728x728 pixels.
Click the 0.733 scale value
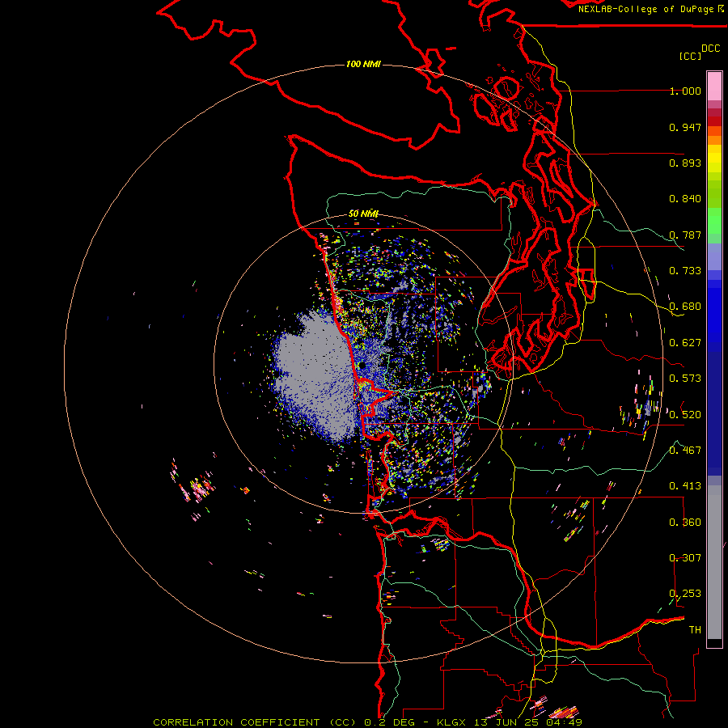685,271
